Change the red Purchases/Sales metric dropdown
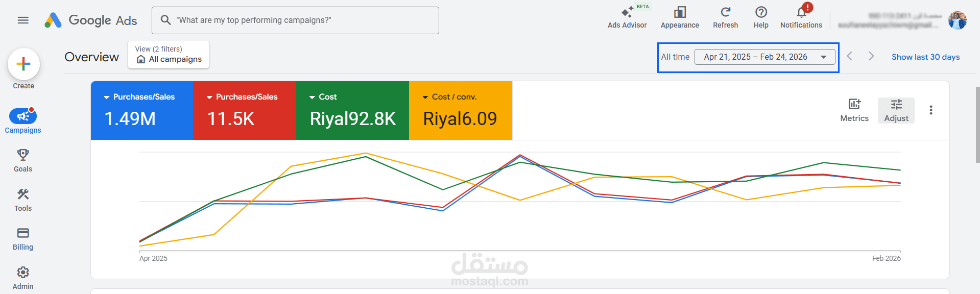Image resolution: width=980 pixels, height=294 pixels. pyautogui.click(x=242, y=97)
